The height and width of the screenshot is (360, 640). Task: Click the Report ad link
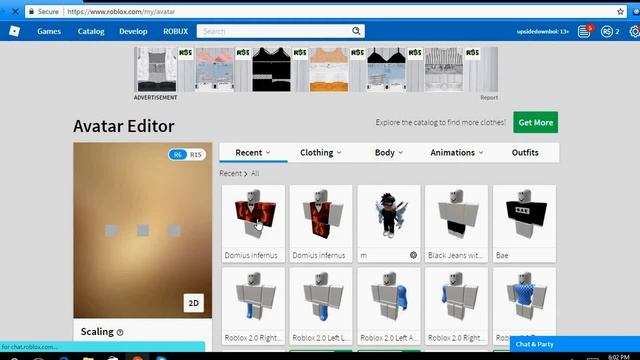pos(489,98)
